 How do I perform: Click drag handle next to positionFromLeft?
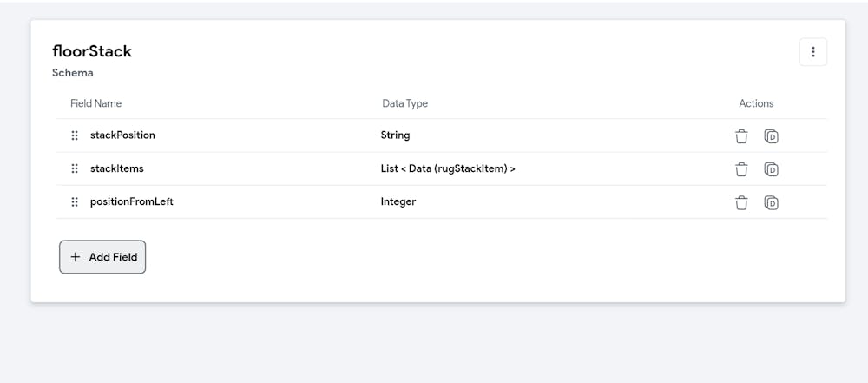coord(75,201)
